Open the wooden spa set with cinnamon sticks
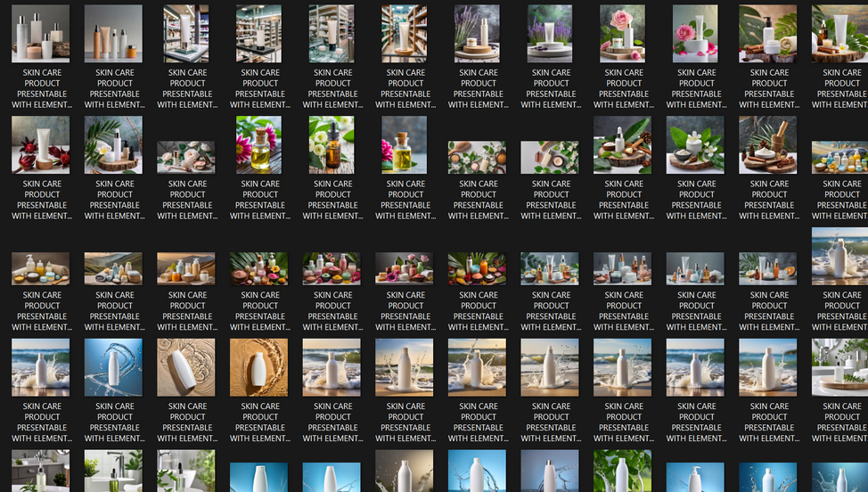The width and height of the screenshot is (868, 492). tap(768, 144)
